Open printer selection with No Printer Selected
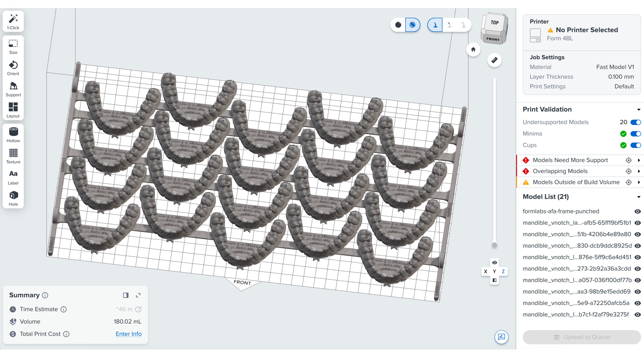 586,30
